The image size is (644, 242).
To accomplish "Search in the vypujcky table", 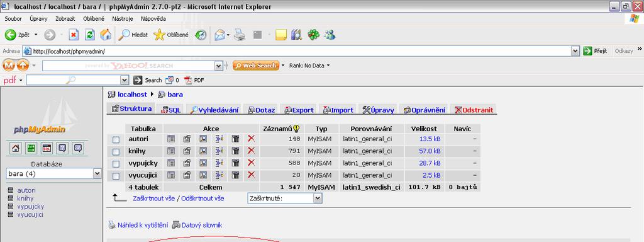I will pyautogui.click(x=203, y=163).
